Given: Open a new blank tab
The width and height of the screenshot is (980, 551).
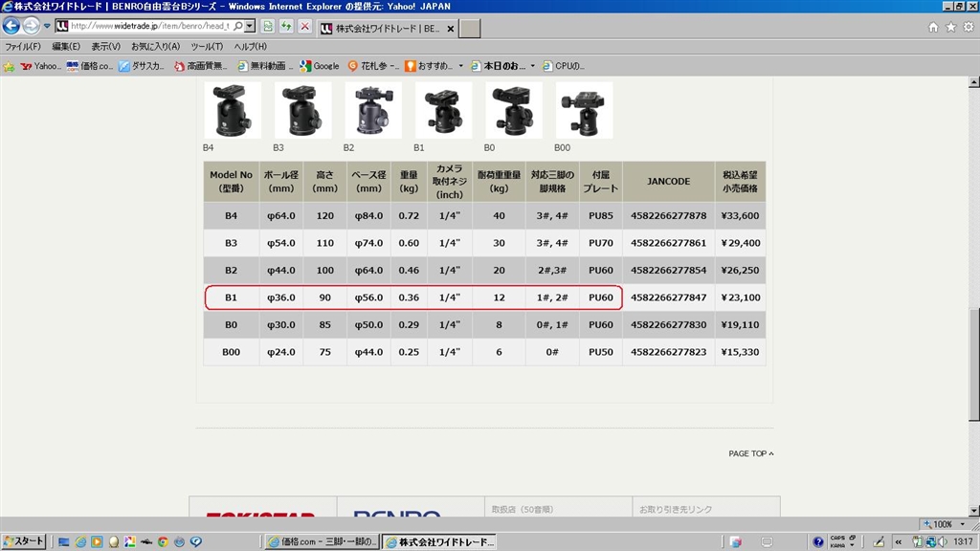Looking at the screenshot, I should (x=469, y=28).
